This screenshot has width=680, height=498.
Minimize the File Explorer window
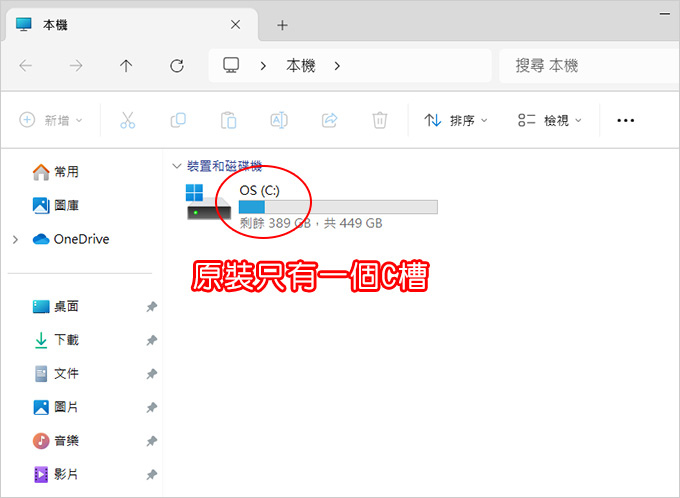point(665,14)
